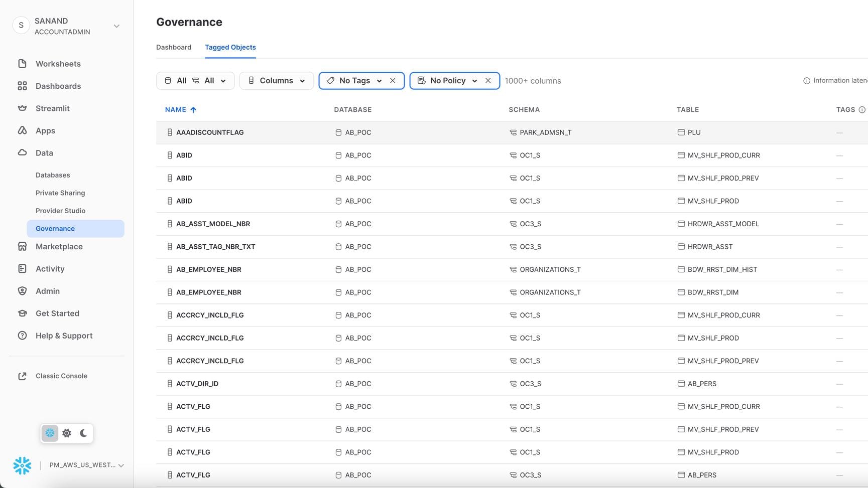Click the Dashboards grid icon
Screen dimensions: 868x488
coord(22,86)
